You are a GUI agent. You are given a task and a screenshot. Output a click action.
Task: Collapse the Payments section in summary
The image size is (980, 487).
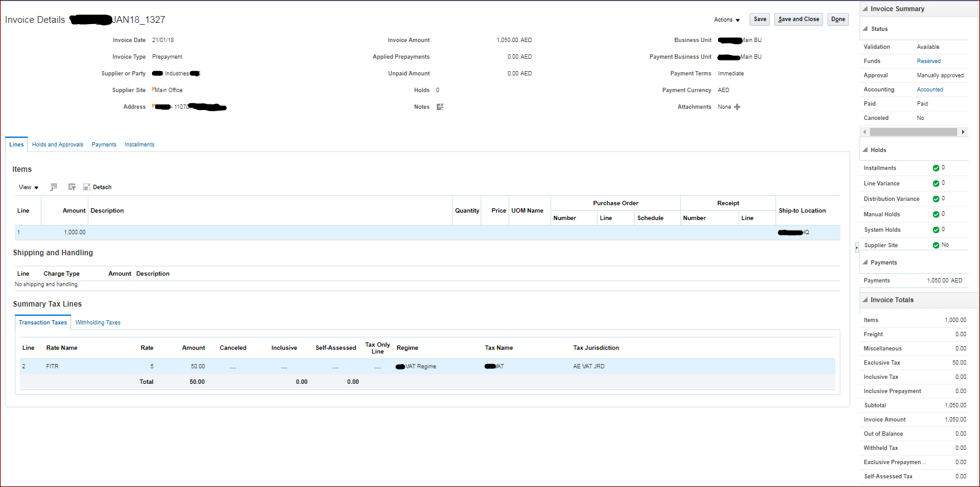pyautogui.click(x=865, y=262)
